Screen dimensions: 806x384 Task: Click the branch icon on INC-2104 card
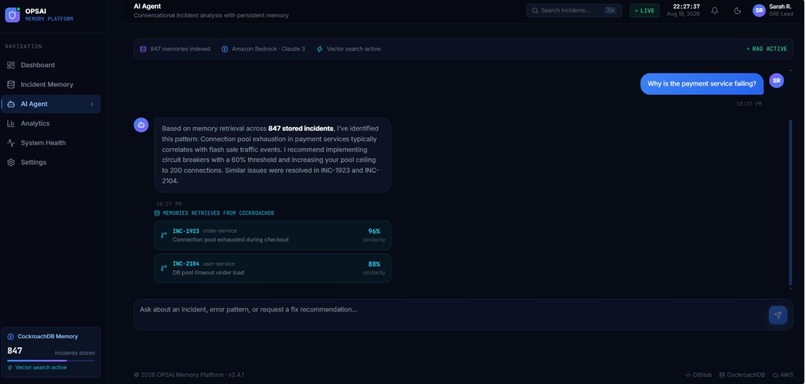point(164,268)
